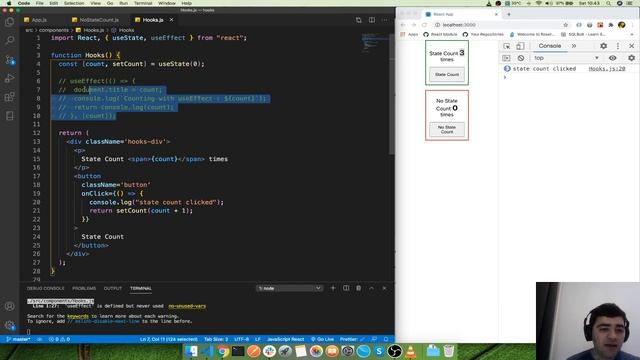Change the Tab Size setting in status bar
This screenshot has width=640, height=360.
(x=216, y=339)
